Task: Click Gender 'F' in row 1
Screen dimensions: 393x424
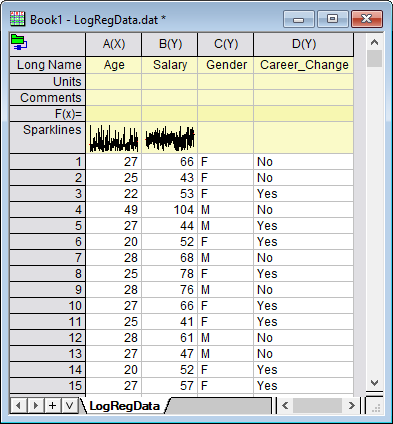Action: pos(226,162)
